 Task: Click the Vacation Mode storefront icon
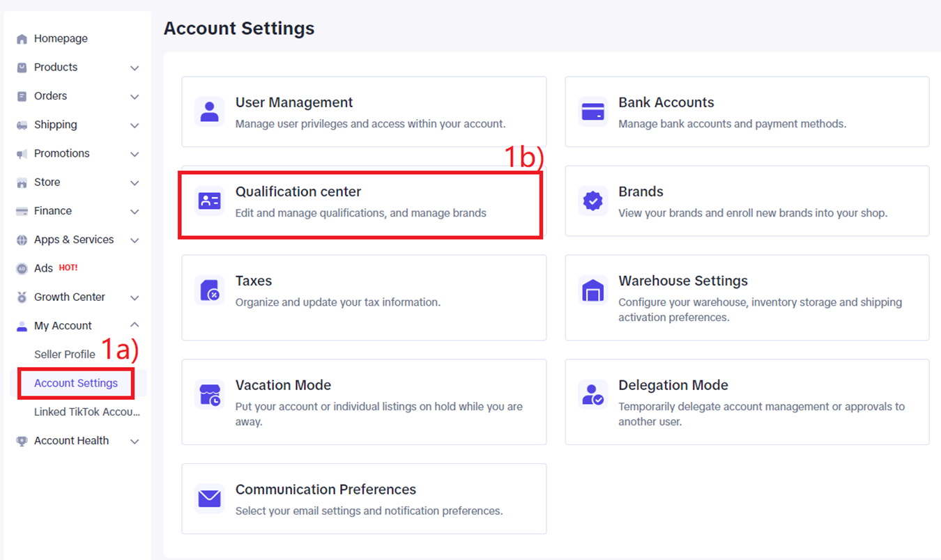click(x=209, y=395)
